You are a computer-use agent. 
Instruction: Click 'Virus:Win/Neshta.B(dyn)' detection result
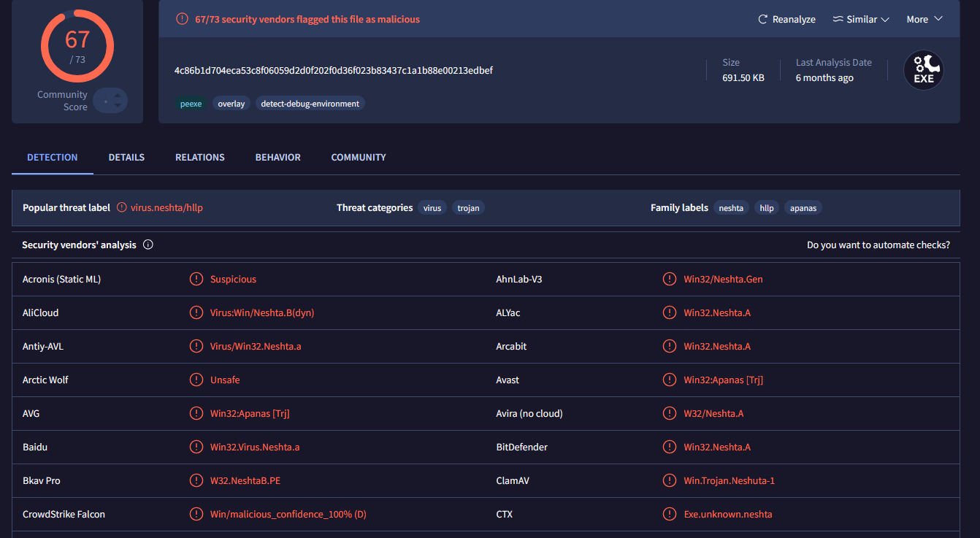tap(262, 312)
